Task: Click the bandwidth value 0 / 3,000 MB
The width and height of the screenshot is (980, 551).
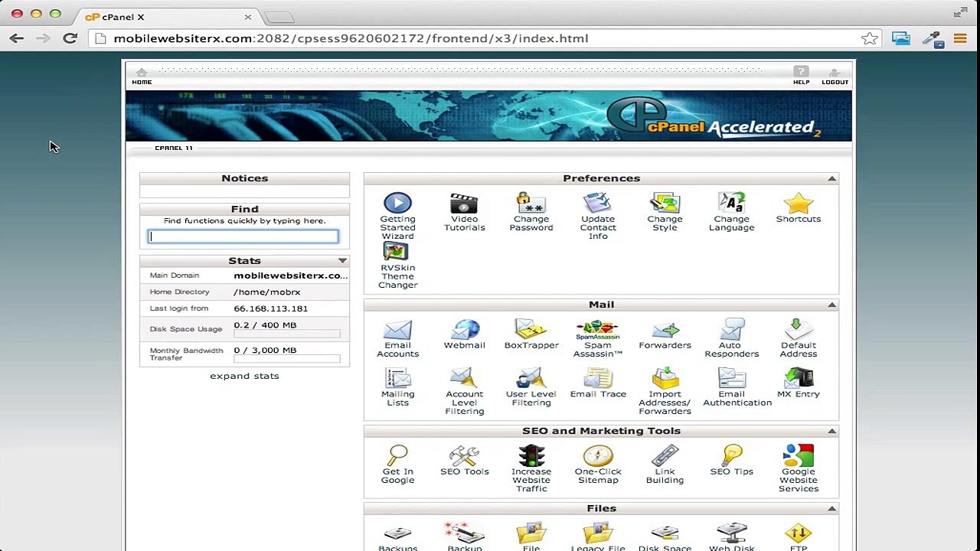Action: [x=265, y=350]
